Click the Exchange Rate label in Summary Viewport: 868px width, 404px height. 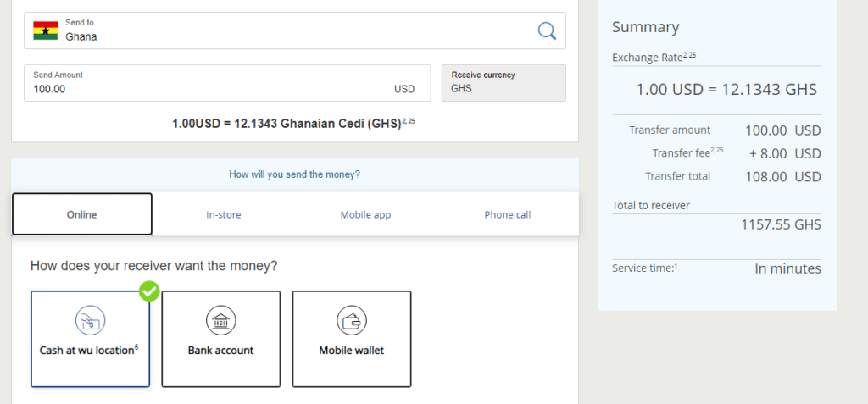pyautogui.click(x=654, y=58)
